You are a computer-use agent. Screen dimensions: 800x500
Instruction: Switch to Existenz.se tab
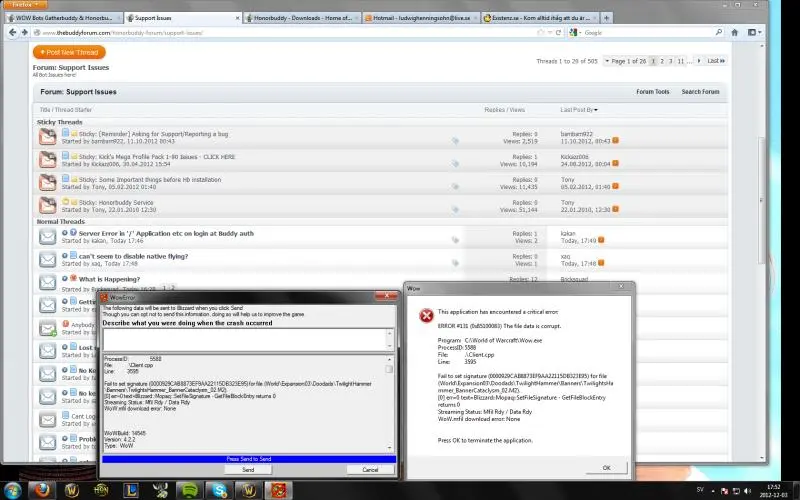point(539,18)
